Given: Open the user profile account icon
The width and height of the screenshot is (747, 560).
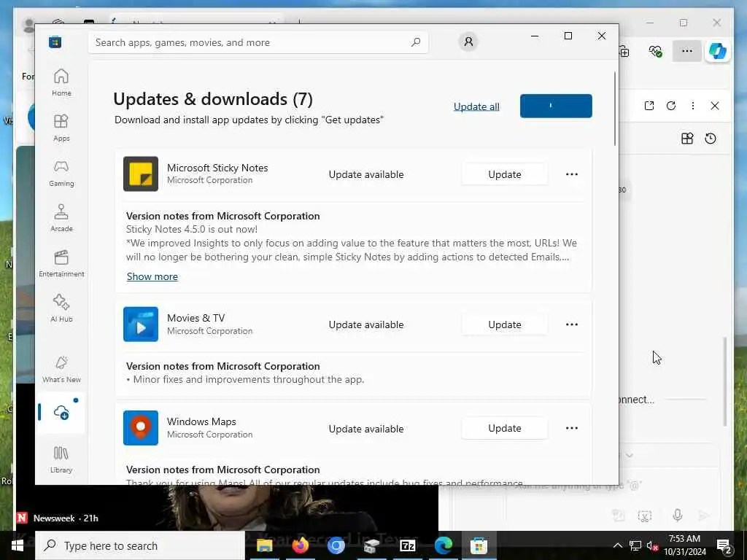Looking at the screenshot, I should tap(468, 42).
